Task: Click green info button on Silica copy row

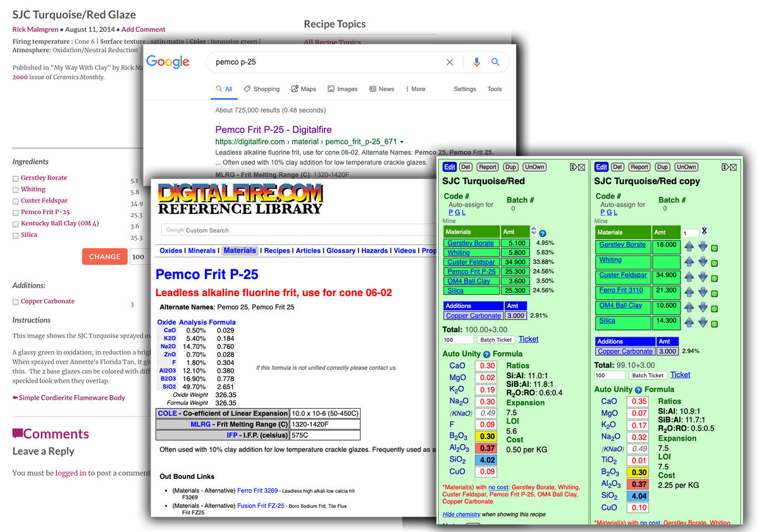Action: tap(714, 323)
